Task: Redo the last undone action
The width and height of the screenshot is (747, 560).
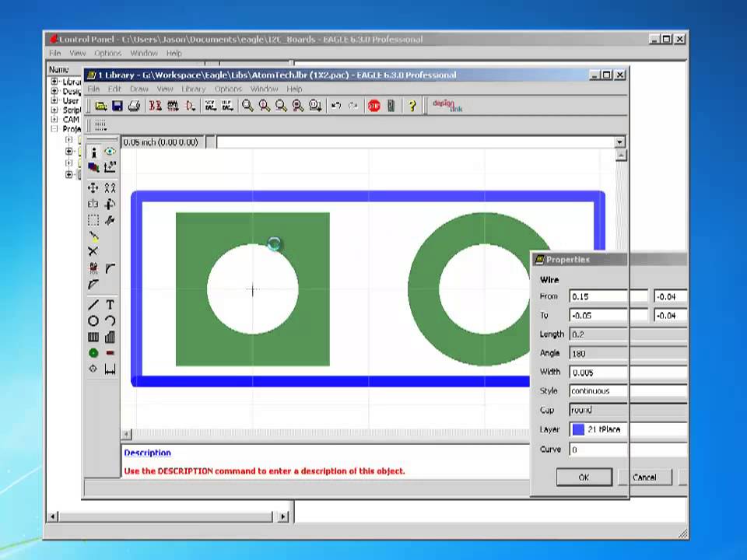Action: click(353, 106)
